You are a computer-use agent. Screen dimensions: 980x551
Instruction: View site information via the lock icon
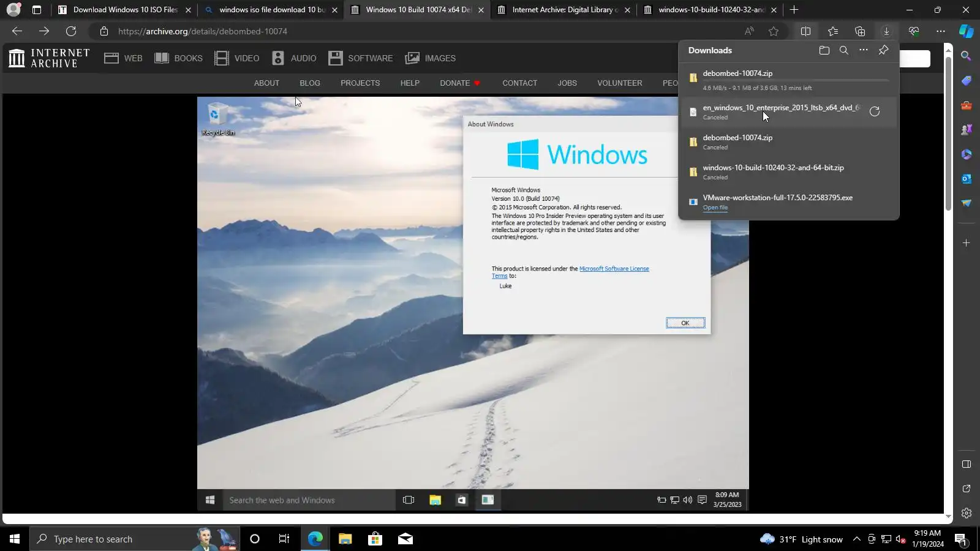pos(104,31)
